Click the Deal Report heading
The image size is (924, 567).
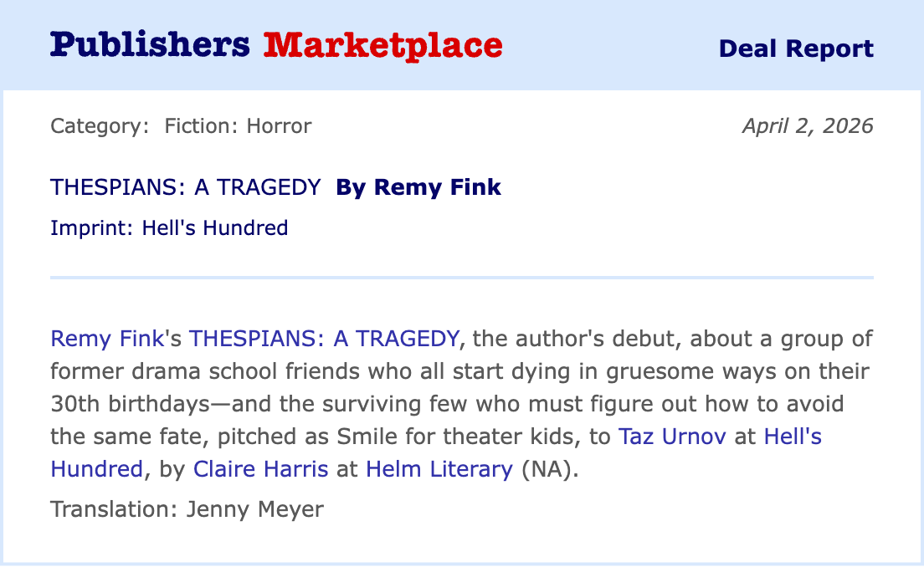coord(795,49)
